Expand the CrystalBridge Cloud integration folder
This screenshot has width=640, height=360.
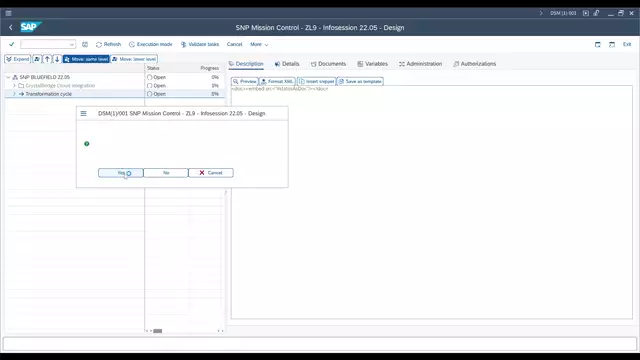pyautogui.click(x=14, y=86)
